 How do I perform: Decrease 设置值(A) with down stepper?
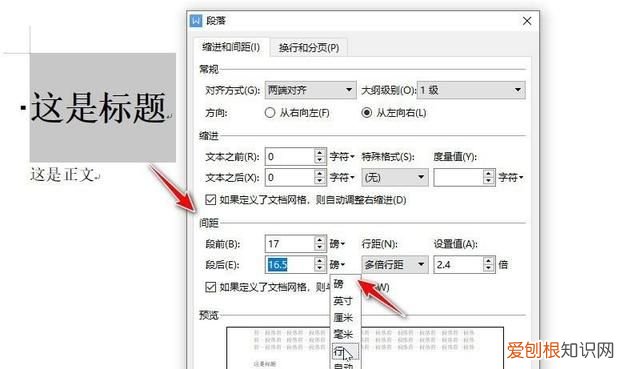(489, 269)
